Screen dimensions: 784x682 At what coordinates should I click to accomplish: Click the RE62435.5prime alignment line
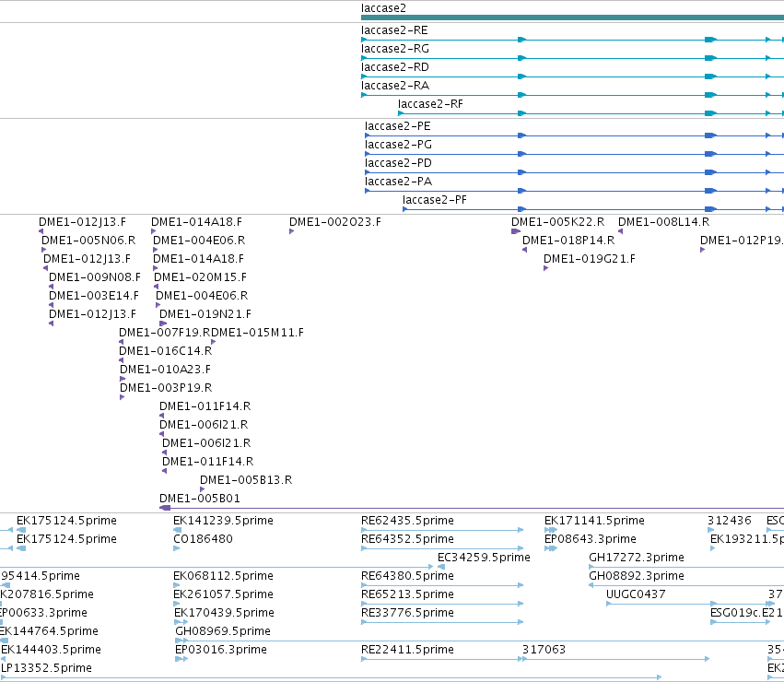click(442, 530)
